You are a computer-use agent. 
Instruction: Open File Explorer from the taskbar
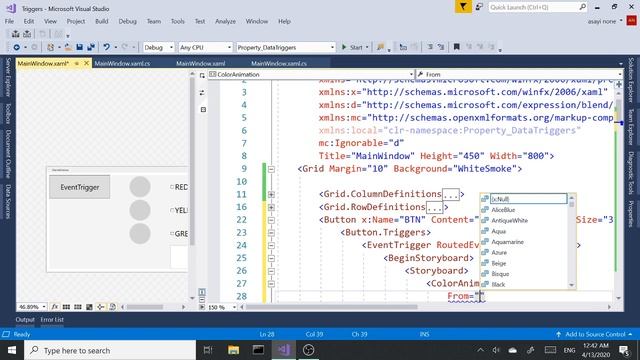pyautogui.click(x=233, y=350)
